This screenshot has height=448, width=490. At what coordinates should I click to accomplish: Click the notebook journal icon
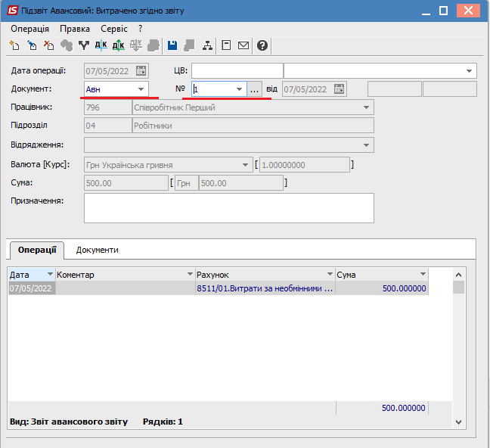pyautogui.click(x=226, y=45)
